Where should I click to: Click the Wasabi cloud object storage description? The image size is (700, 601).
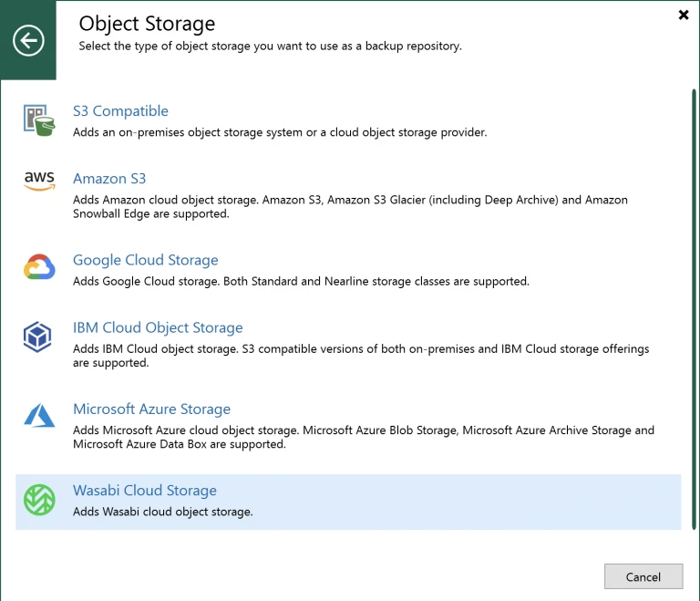coord(162,512)
